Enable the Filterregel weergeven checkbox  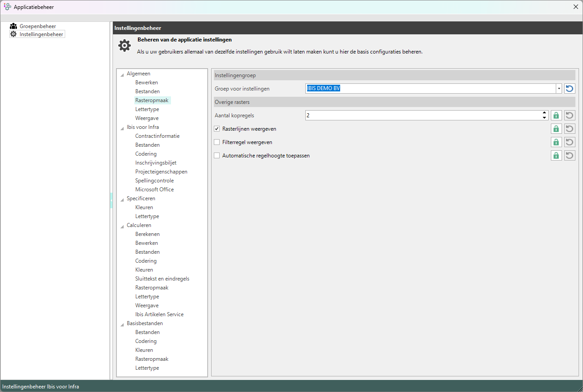[217, 142]
